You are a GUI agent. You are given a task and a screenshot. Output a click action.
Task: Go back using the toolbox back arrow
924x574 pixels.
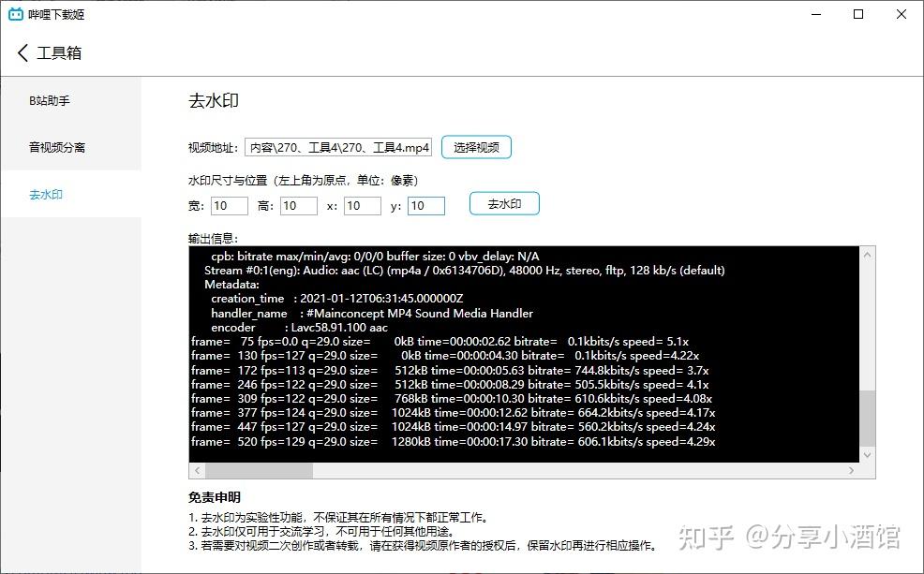22,53
